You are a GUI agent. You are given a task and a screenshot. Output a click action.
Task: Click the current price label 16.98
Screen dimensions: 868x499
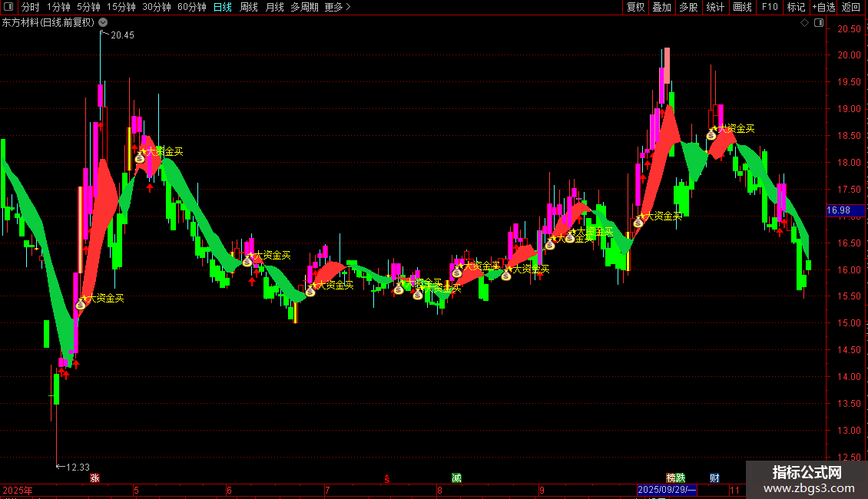click(845, 210)
